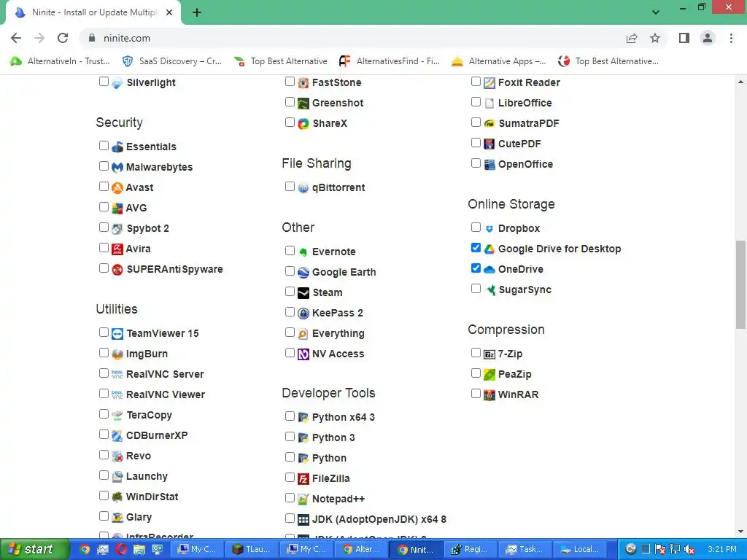Uncheck Google Drive for Desktop checkbox

tap(476, 248)
